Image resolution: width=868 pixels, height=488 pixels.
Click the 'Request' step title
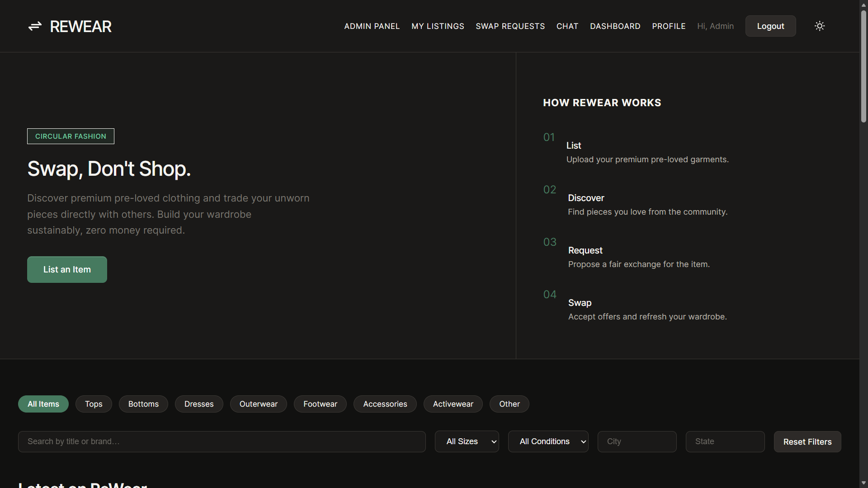pos(585,250)
